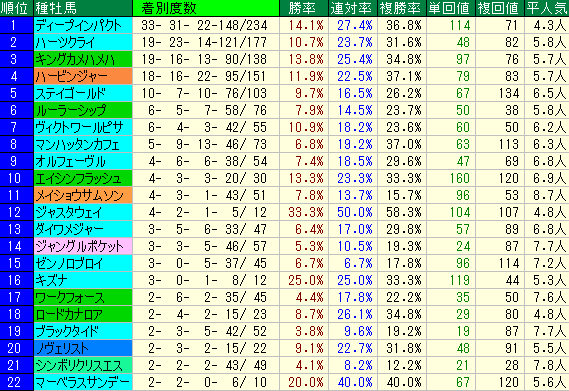Select the orange ハービンジャー cell
The height and width of the screenshot is (391, 569).
83,76
